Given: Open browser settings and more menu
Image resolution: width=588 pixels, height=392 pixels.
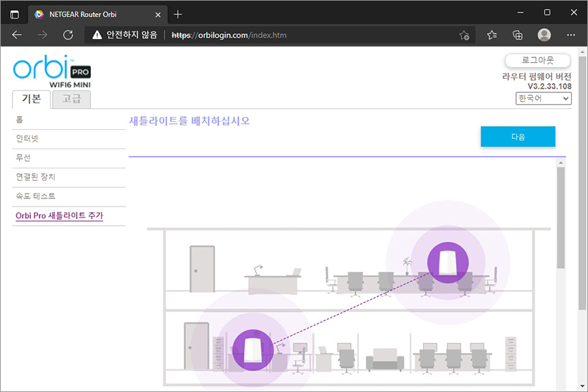Looking at the screenshot, I should point(571,35).
